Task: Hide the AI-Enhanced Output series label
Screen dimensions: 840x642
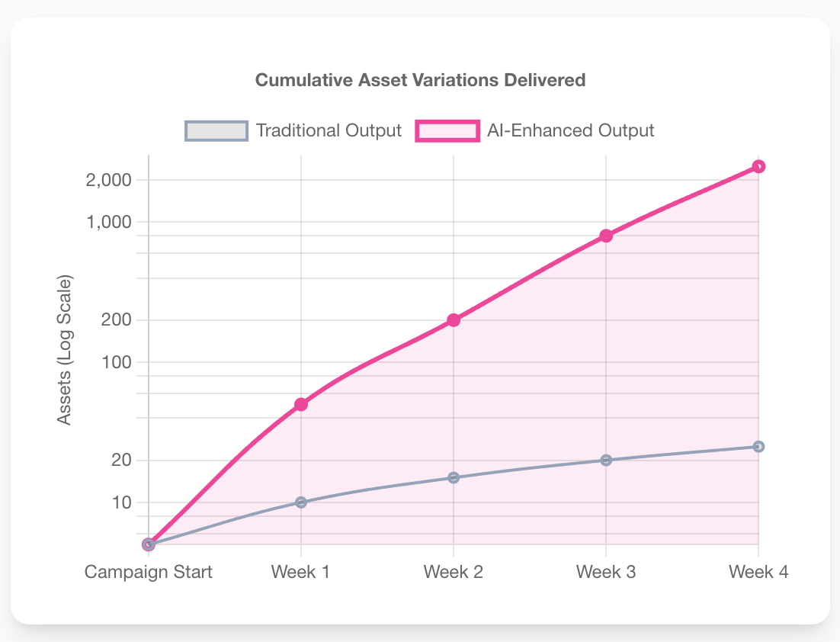Action: click(570, 130)
